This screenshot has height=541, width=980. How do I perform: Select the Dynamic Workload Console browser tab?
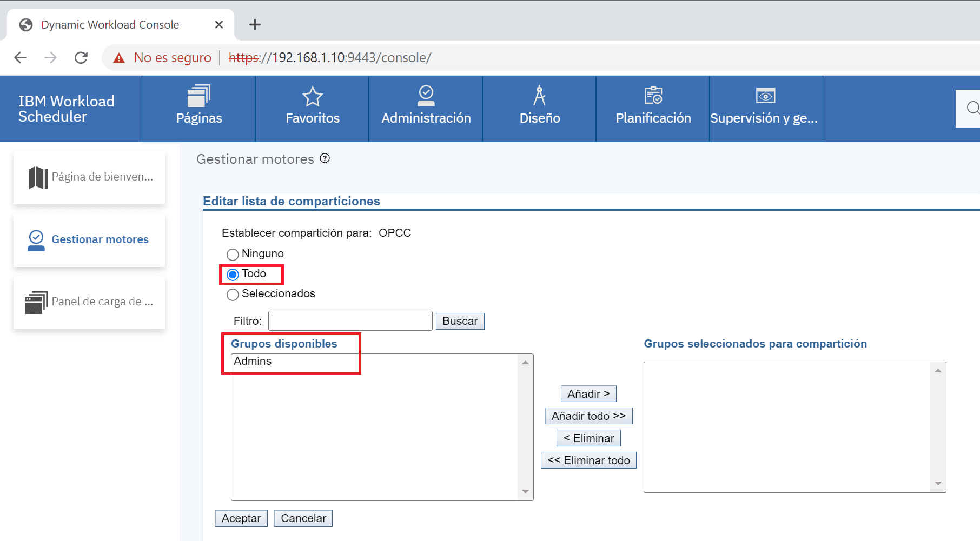point(121,25)
